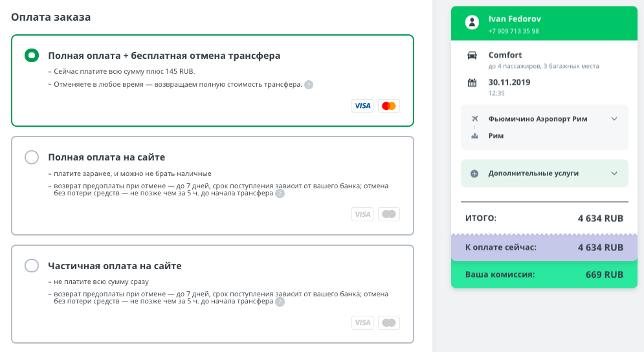Viewport: 644px width, 352px height.
Task: Select Полная оплата + бесплатная отмена radio button
Action: 32,56
